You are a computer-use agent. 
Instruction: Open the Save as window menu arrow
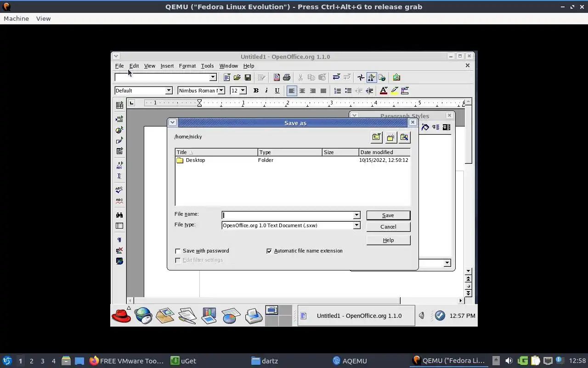click(x=172, y=122)
